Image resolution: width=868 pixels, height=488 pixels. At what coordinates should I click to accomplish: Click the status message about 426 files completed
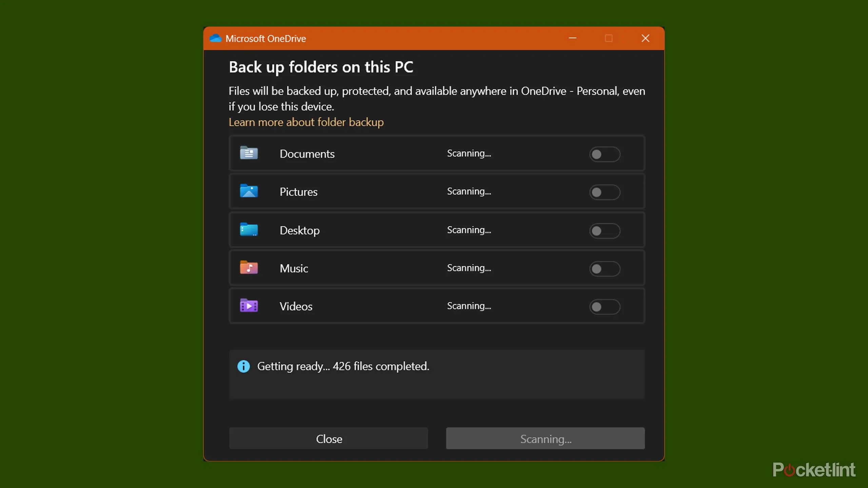tap(343, 366)
